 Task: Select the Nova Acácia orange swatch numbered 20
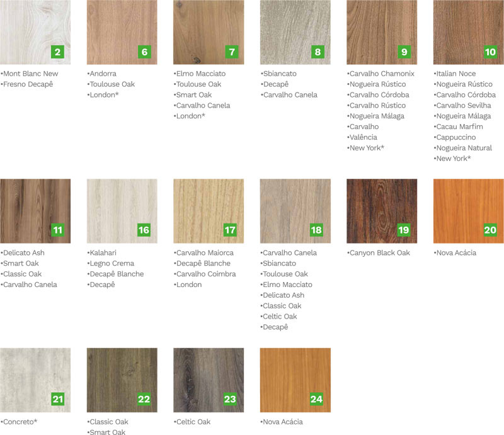pyautogui.click(x=468, y=211)
